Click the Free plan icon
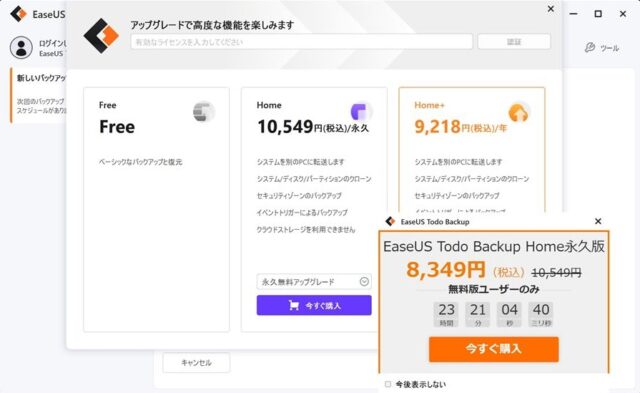This screenshot has width=640, height=393. point(203,111)
